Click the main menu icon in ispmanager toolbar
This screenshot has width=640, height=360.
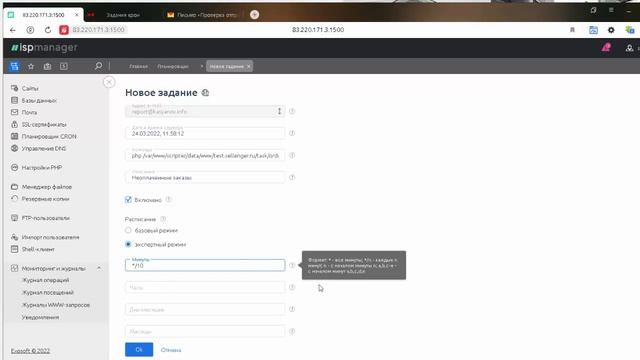pos(14,66)
